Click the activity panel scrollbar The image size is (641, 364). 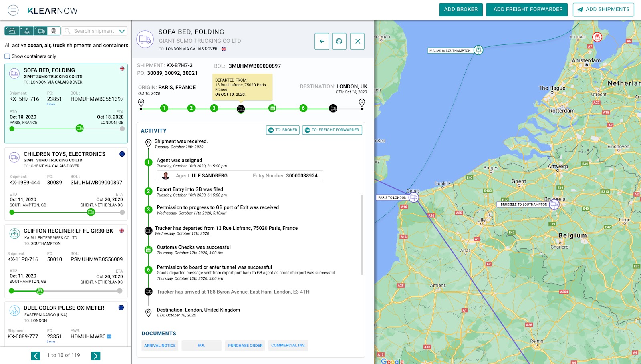(x=362, y=235)
